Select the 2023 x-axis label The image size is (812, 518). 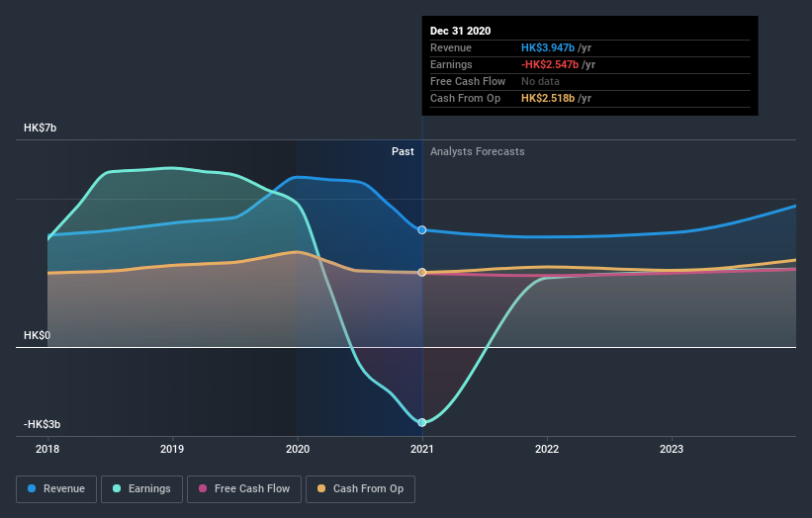(x=672, y=449)
